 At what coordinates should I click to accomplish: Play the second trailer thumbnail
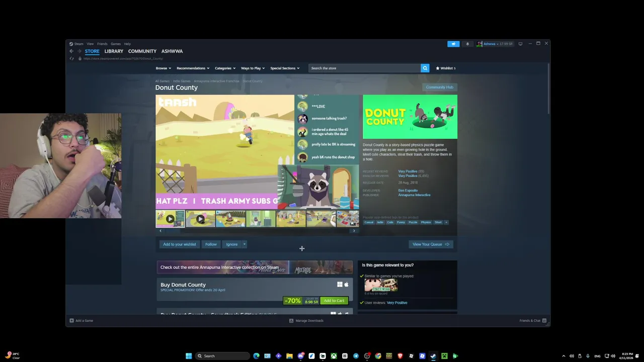(x=200, y=219)
